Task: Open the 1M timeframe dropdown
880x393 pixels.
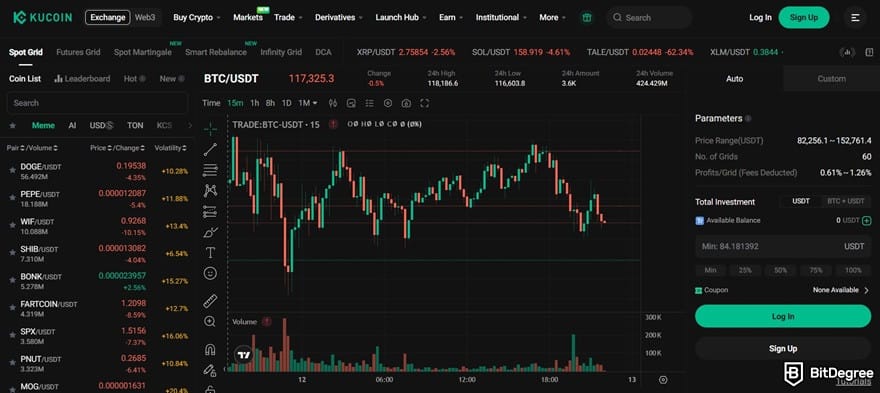Action: [308, 103]
